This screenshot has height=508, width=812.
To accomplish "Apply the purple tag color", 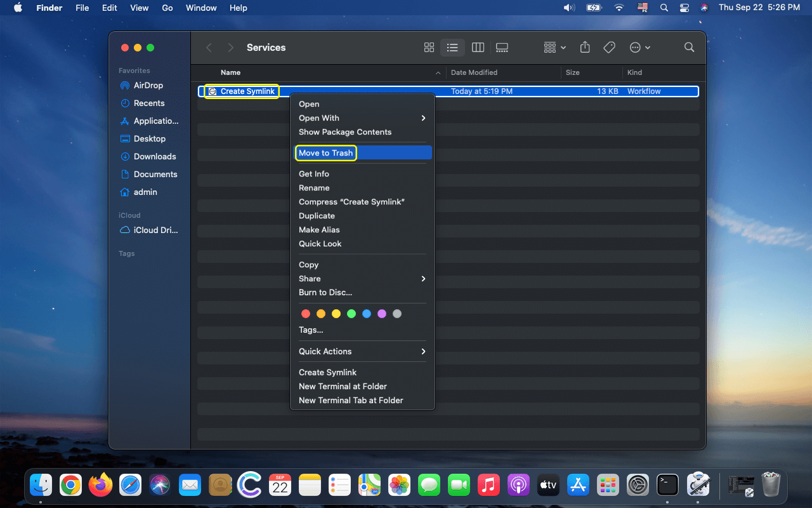I will [382, 313].
